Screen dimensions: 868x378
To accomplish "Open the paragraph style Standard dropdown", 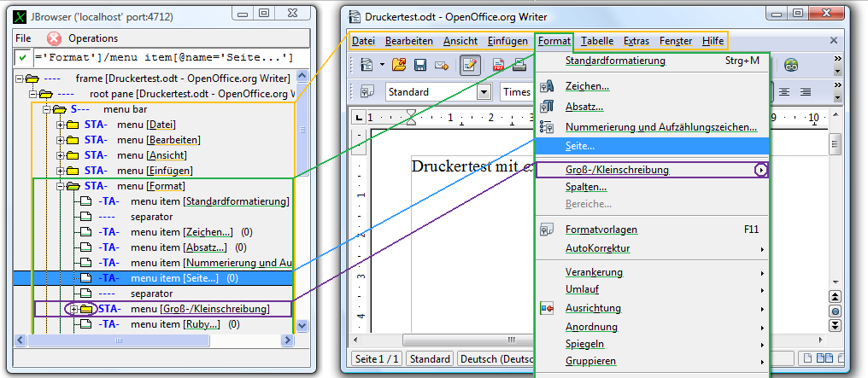I will [x=484, y=91].
